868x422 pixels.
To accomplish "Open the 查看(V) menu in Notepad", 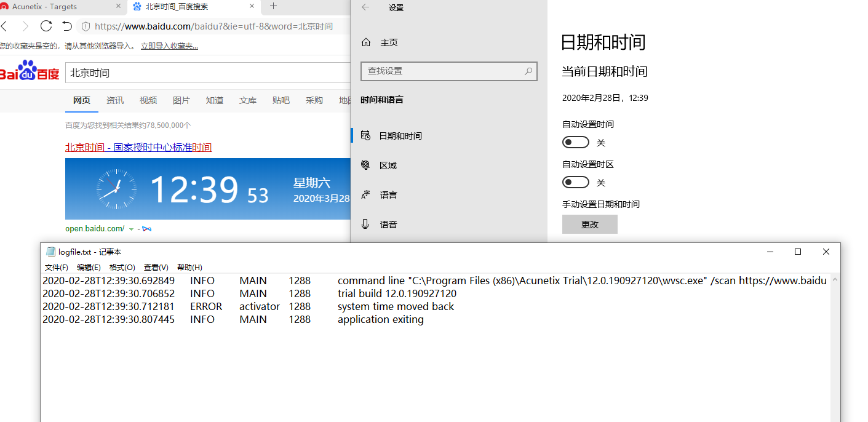I will pos(156,268).
